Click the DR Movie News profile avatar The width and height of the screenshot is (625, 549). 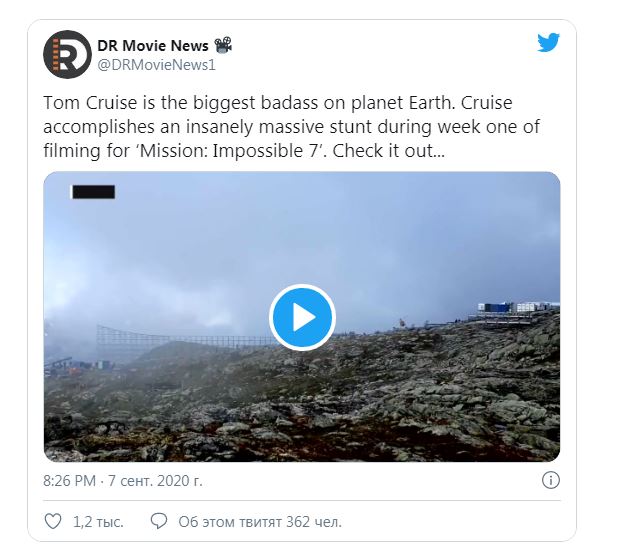[67, 54]
